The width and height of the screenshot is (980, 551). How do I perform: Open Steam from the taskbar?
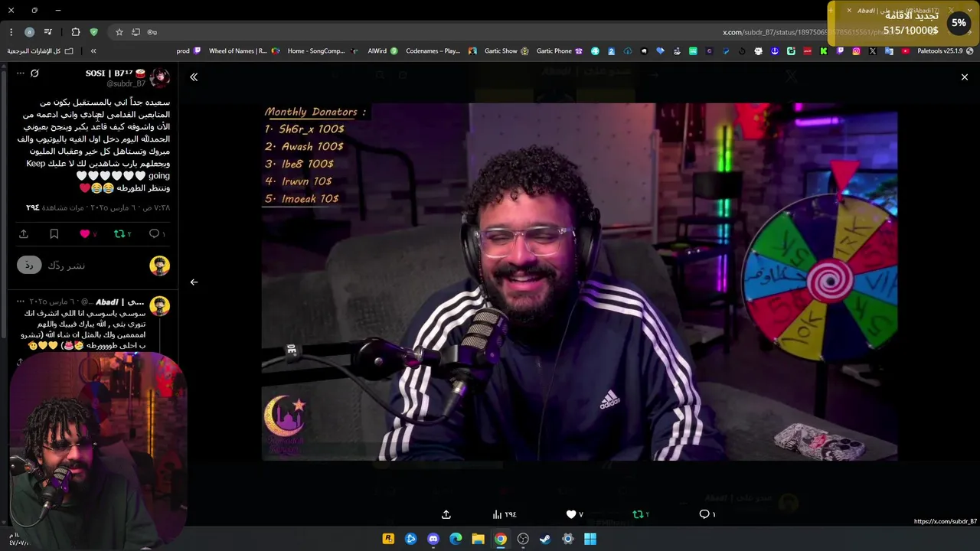[545, 539]
